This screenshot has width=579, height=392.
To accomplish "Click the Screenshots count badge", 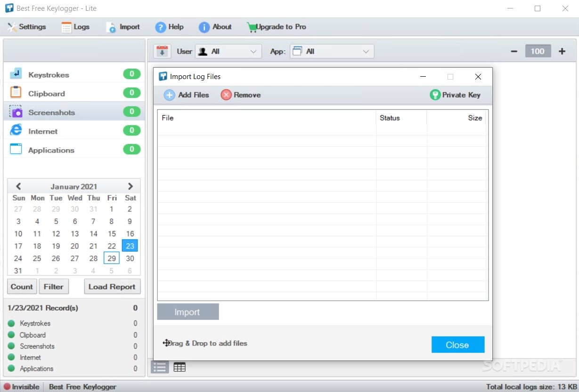I will pos(132,112).
